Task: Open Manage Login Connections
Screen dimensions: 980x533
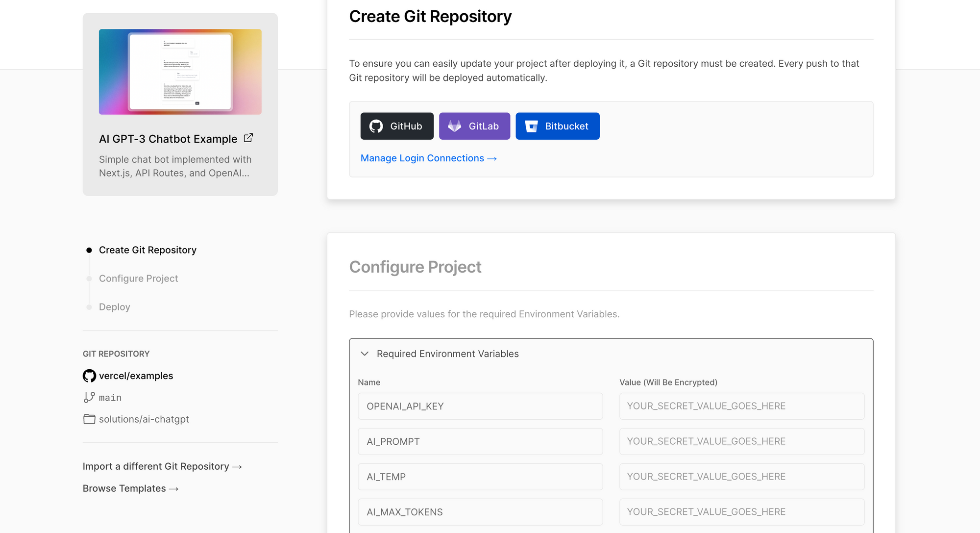Action: [428, 158]
